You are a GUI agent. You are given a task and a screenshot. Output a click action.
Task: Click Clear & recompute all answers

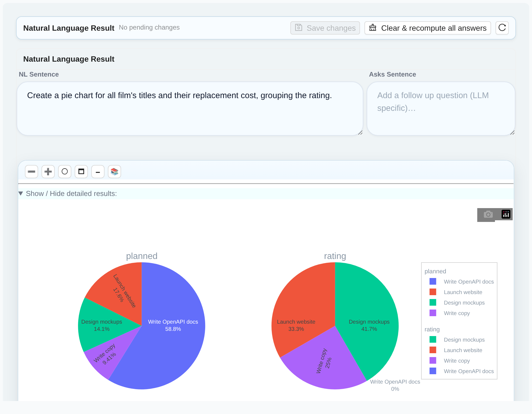[427, 28]
